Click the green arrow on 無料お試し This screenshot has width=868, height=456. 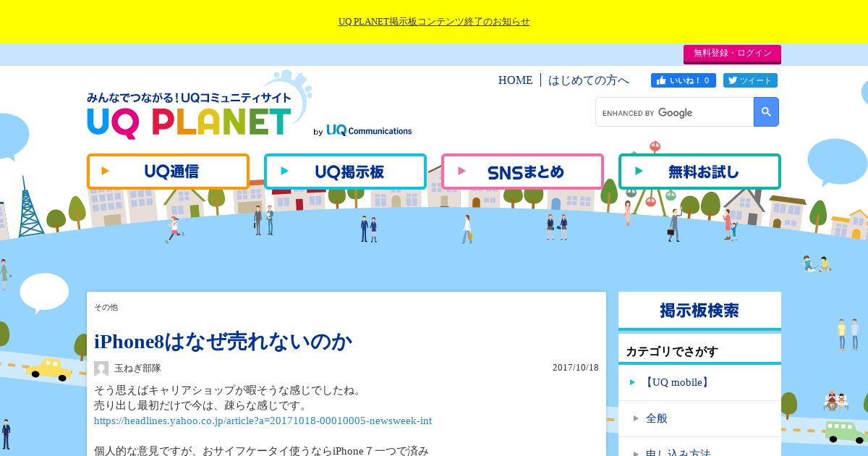pyautogui.click(x=639, y=172)
